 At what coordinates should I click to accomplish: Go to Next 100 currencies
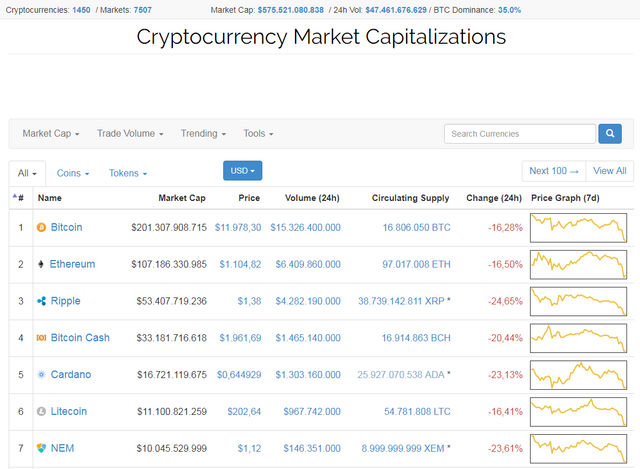[x=554, y=171]
